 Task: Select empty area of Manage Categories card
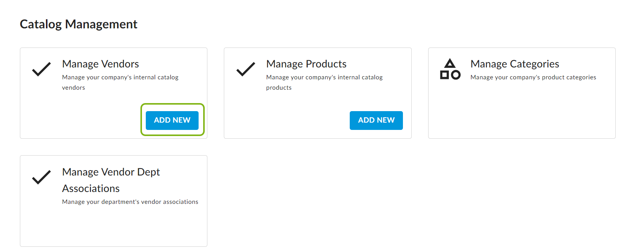522,111
